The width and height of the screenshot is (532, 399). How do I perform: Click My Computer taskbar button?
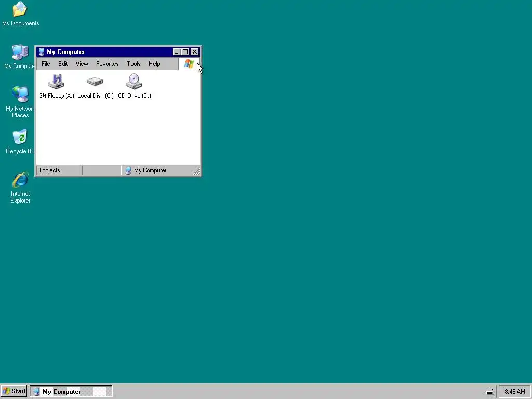(71, 392)
